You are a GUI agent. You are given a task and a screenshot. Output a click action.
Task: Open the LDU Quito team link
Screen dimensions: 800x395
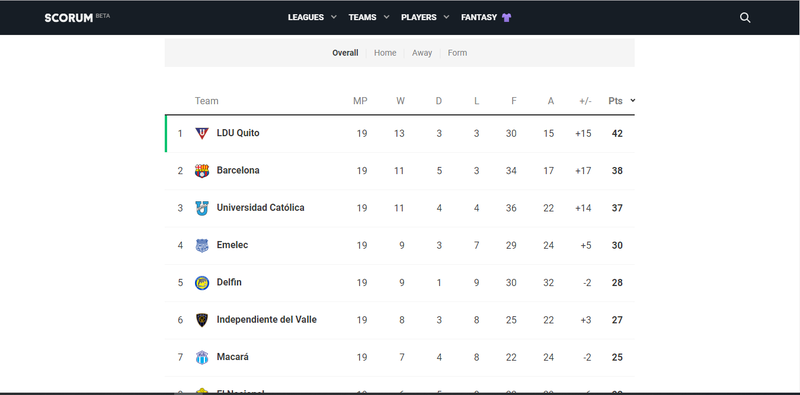click(238, 133)
